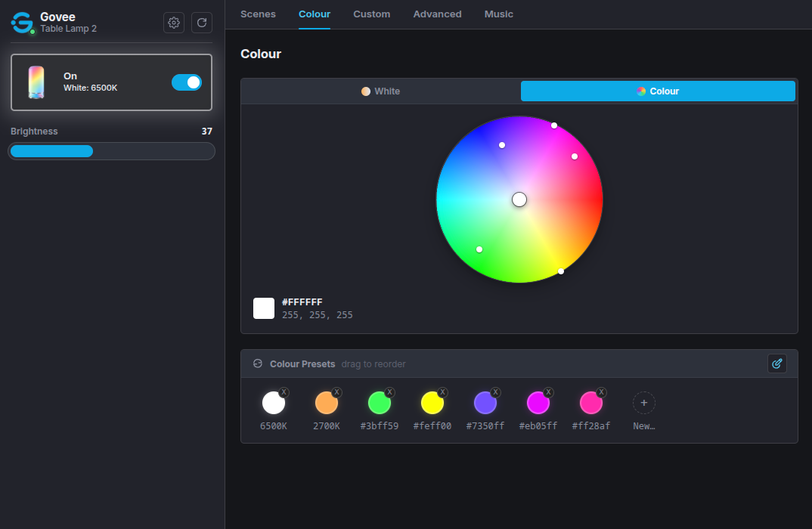Click the White: 6500K status text
The width and height of the screenshot is (812, 529).
pos(90,88)
